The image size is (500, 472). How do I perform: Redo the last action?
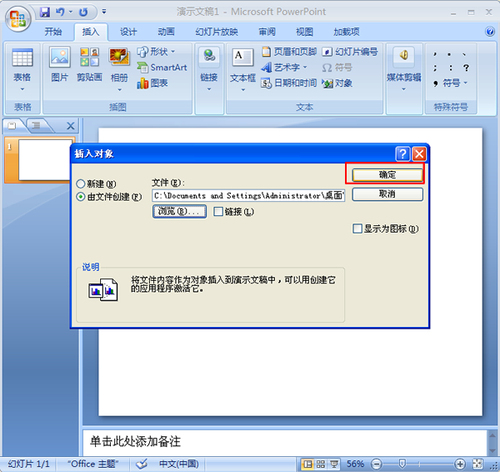[83, 12]
